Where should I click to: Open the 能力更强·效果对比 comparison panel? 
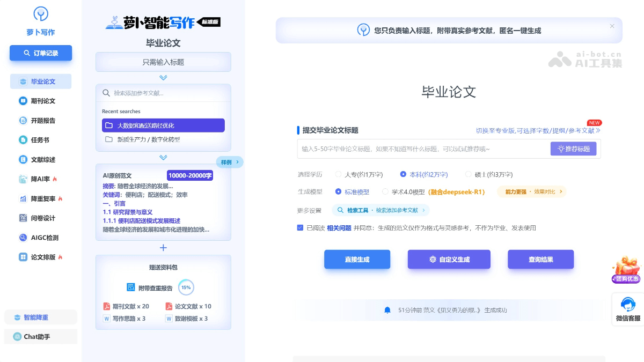[532, 191]
